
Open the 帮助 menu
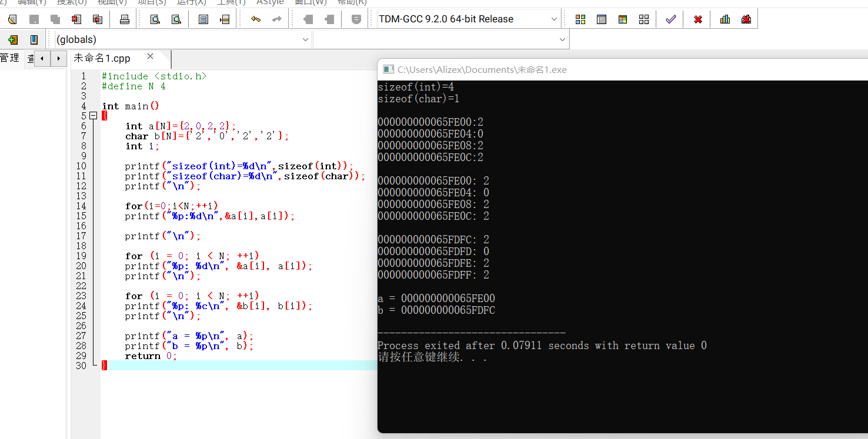point(352,2)
